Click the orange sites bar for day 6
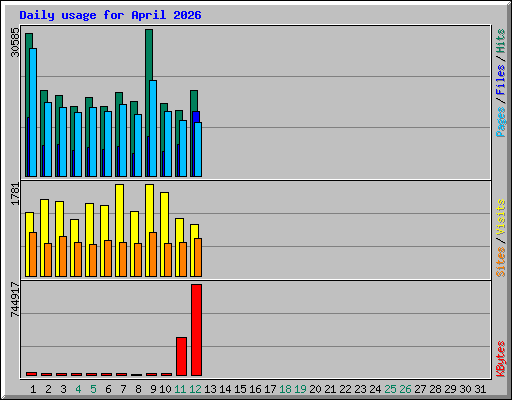The width and height of the screenshot is (512, 400). (x=108, y=258)
